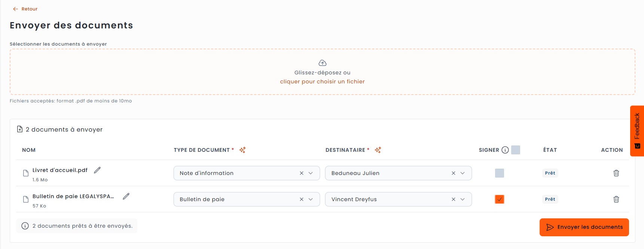
Task: Clear the Bulletin de paie type selection
Action: coord(302,199)
